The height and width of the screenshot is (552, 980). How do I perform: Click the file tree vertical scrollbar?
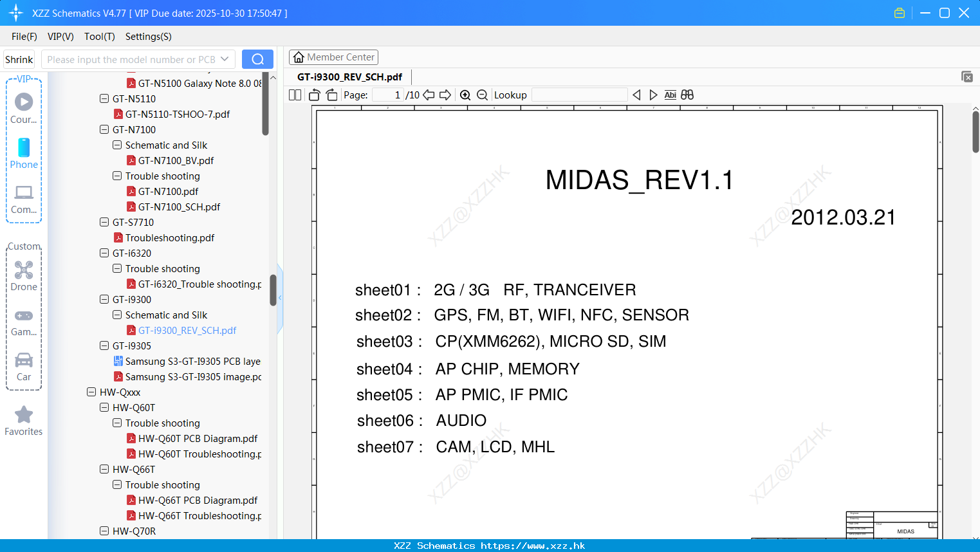273,290
